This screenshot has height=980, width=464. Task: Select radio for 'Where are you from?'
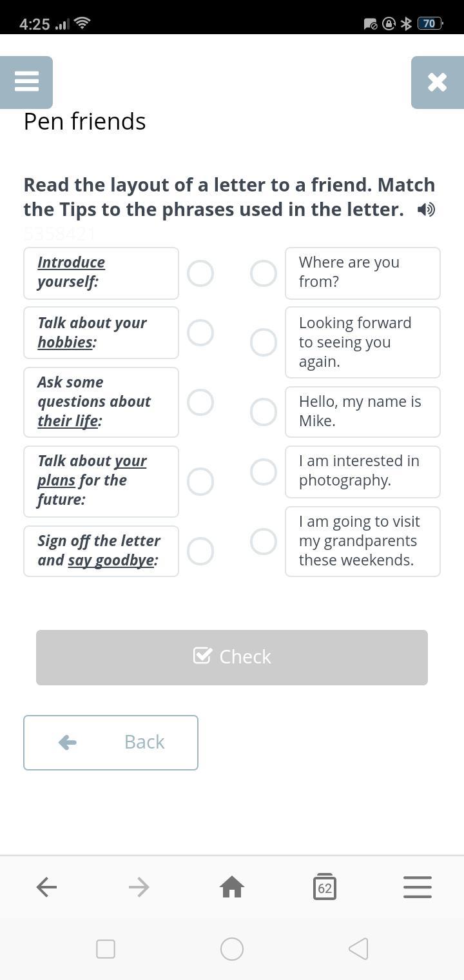(264, 273)
